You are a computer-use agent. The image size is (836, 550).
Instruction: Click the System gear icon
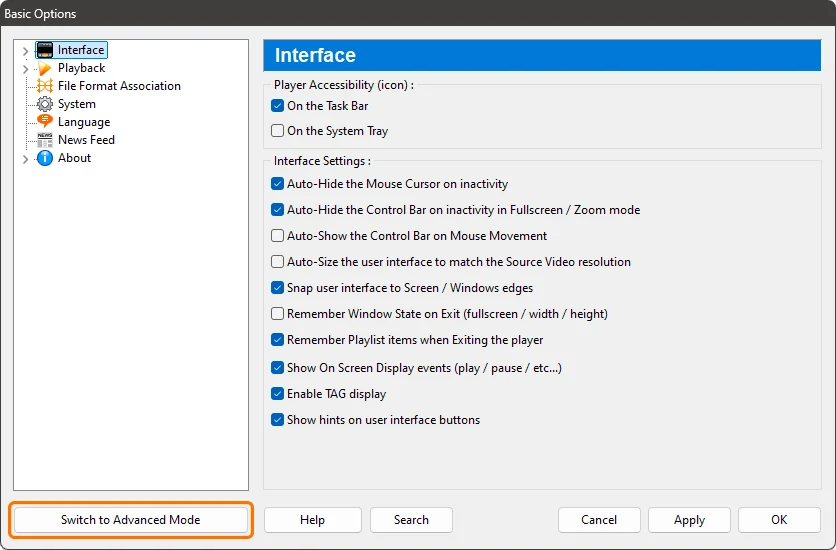click(45, 104)
